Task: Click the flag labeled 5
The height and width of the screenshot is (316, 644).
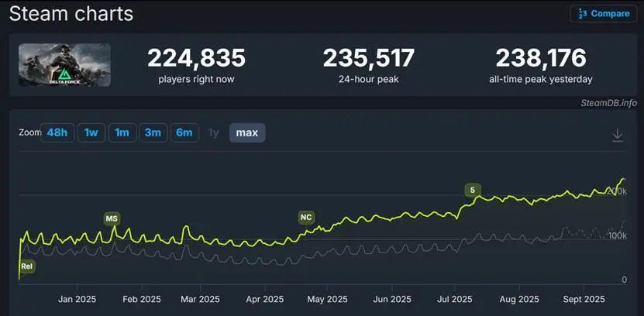Action: pos(472,190)
